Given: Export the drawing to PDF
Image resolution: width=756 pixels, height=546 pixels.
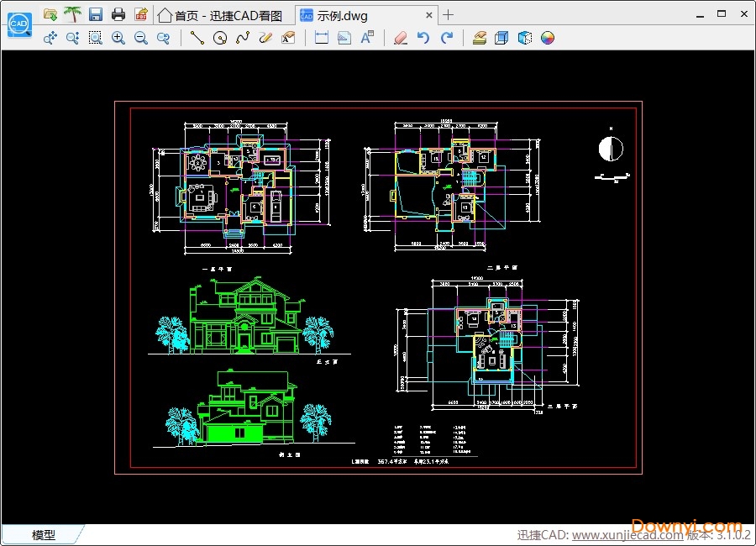Looking at the screenshot, I should [x=141, y=14].
